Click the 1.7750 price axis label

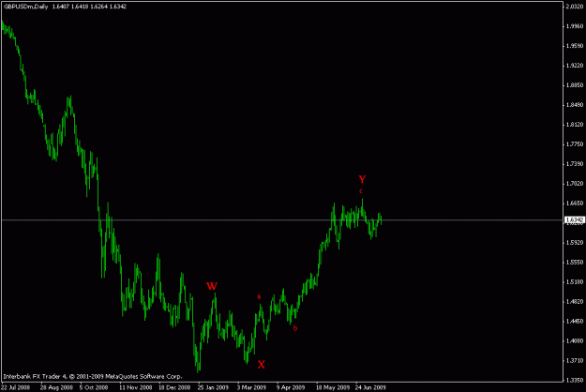click(x=575, y=144)
